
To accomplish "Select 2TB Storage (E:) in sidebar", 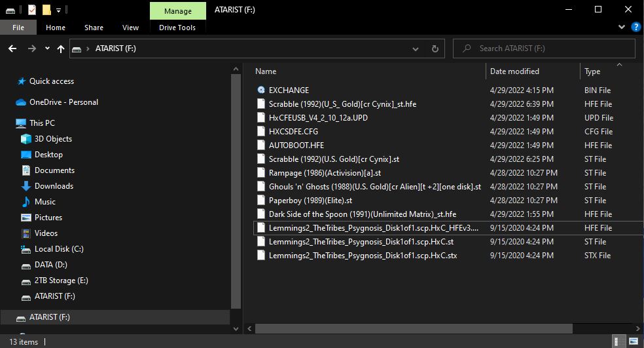I will point(62,280).
